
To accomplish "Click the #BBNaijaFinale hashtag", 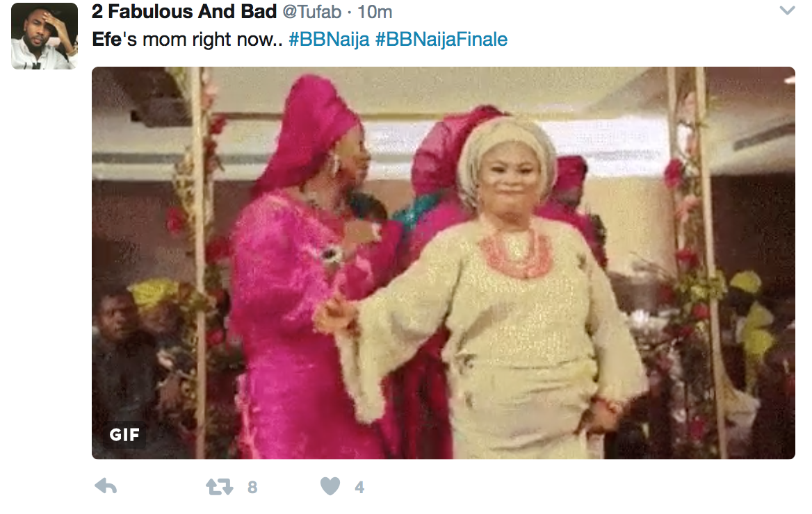I will point(441,40).
